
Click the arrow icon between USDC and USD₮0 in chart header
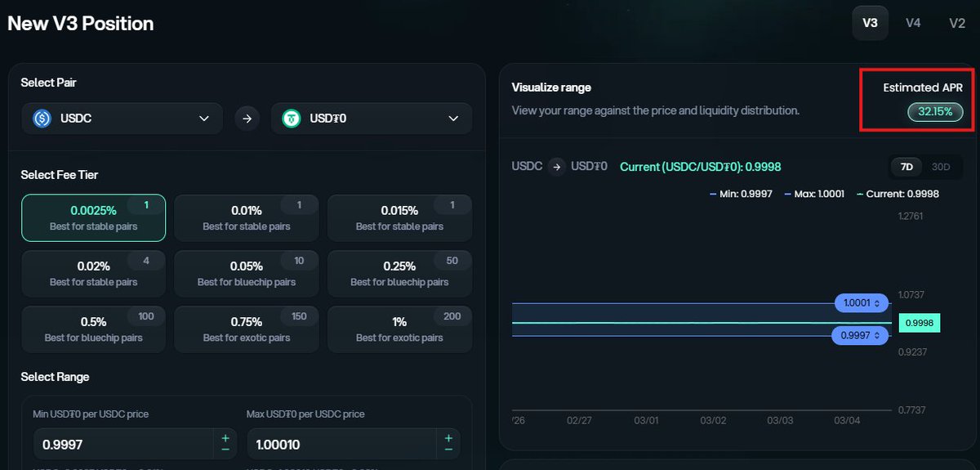pos(557,167)
